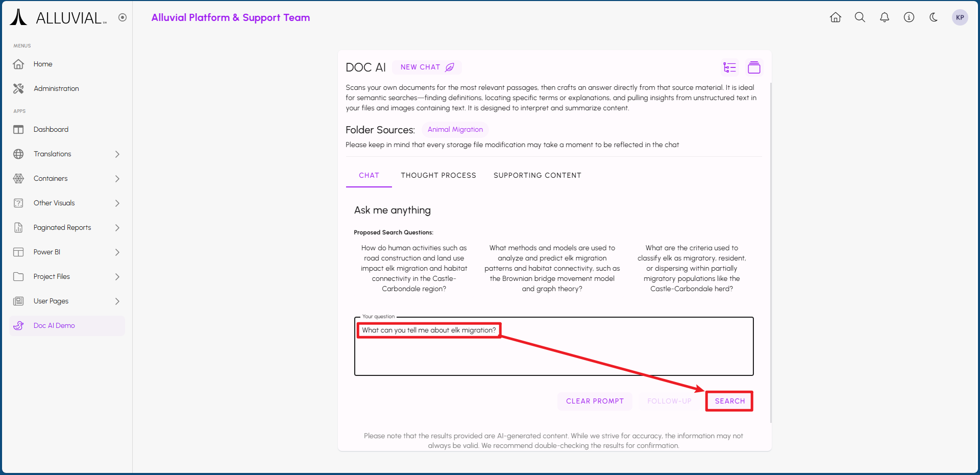The width and height of the screenshot is (980, 475).
Task: Open the KP user avatar menu
Action: point(960,17)
